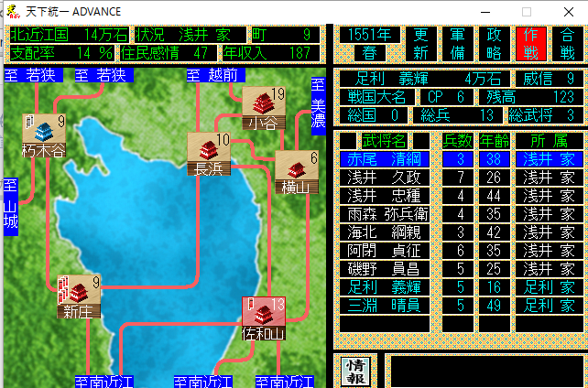588x388 pixels.
Task: Open the 合戦 battle command
Action: 568,44
